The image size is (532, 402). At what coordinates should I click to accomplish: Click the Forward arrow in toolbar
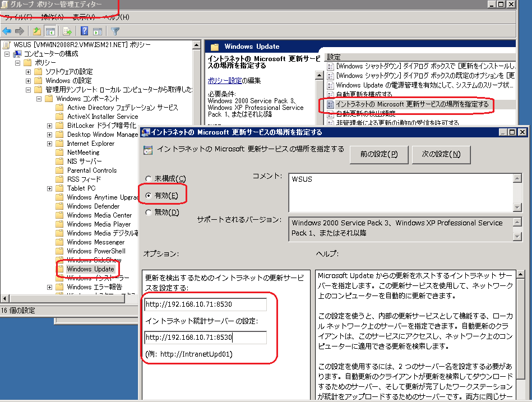[x=20, y=31]
